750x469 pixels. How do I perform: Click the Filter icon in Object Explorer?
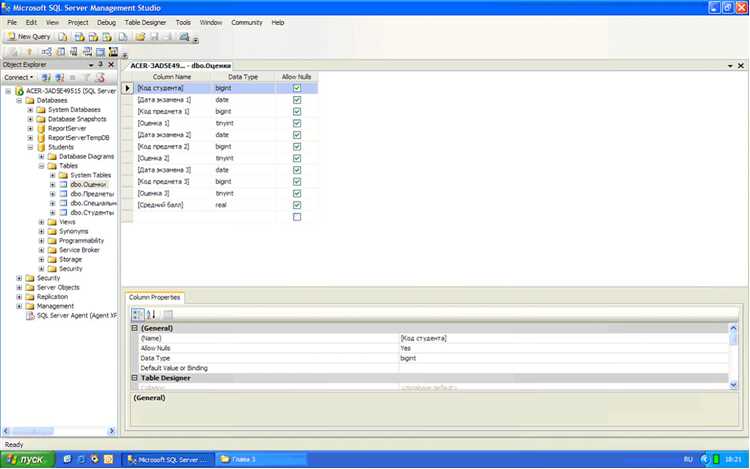coord(87,77)
